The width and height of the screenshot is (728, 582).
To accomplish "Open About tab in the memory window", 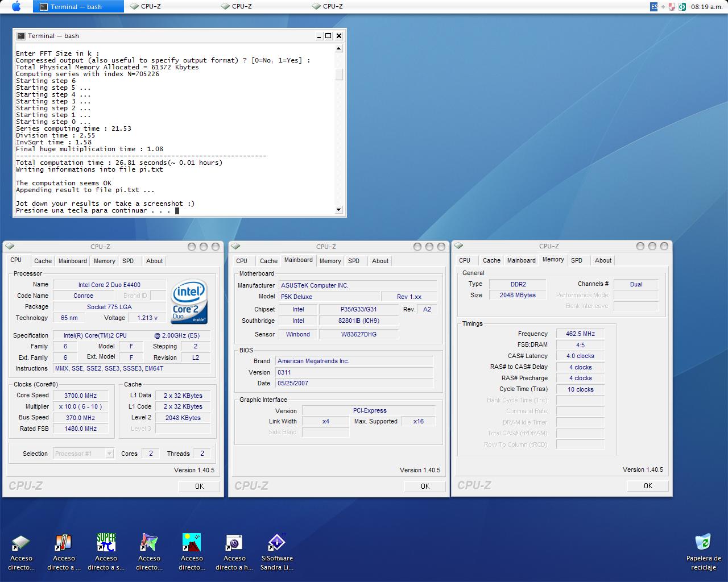I will (x=603, y=260).
